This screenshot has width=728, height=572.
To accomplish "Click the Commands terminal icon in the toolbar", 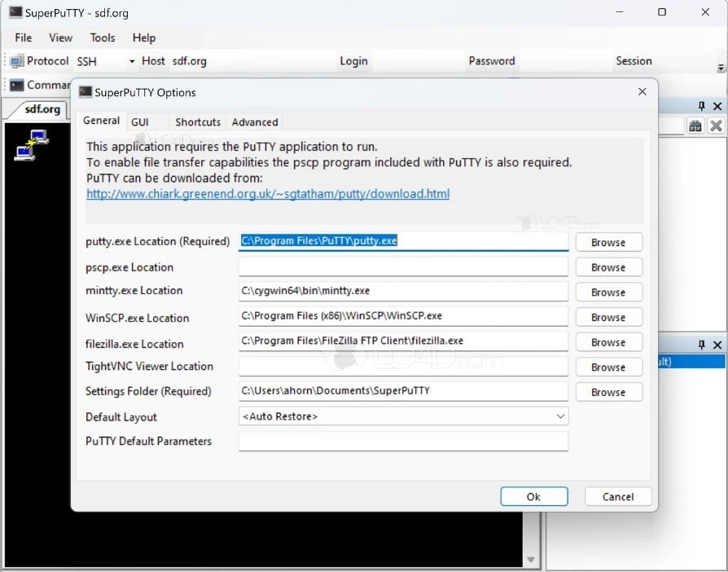I will 17,85.
